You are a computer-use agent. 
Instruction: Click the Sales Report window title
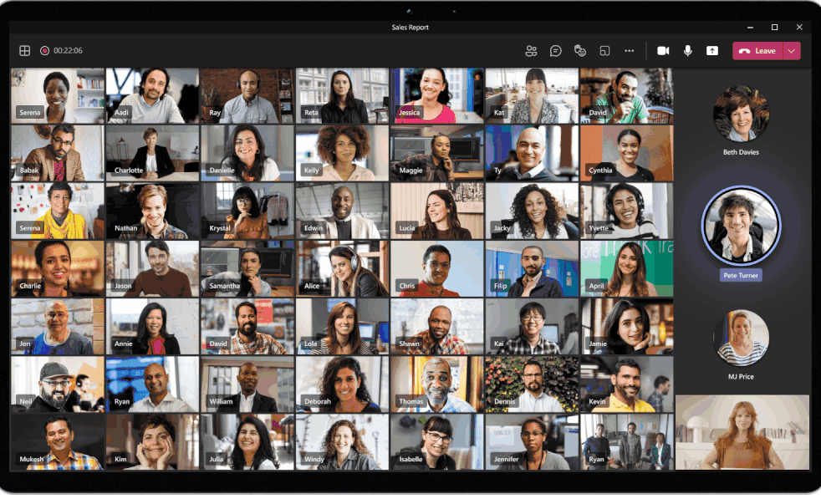[410, 28]
